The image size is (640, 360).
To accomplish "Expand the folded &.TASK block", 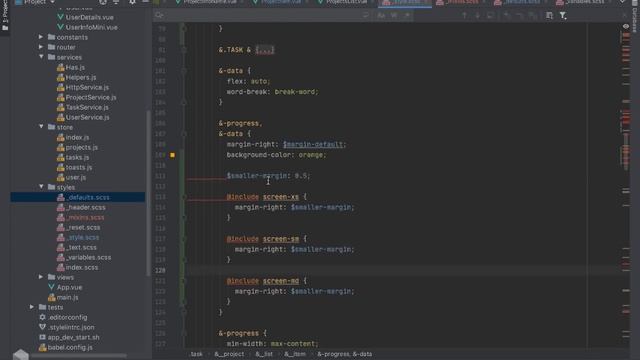I will tap(184, 50).
